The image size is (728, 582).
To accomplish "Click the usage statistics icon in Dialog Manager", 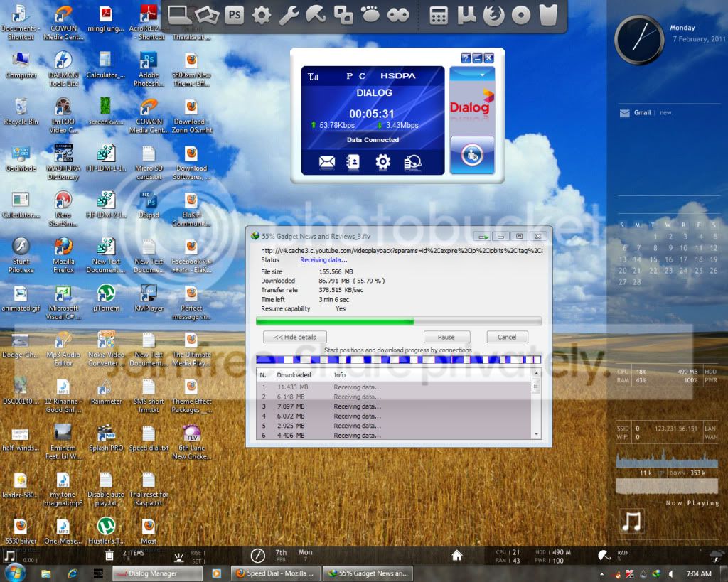I will (412, 162).
